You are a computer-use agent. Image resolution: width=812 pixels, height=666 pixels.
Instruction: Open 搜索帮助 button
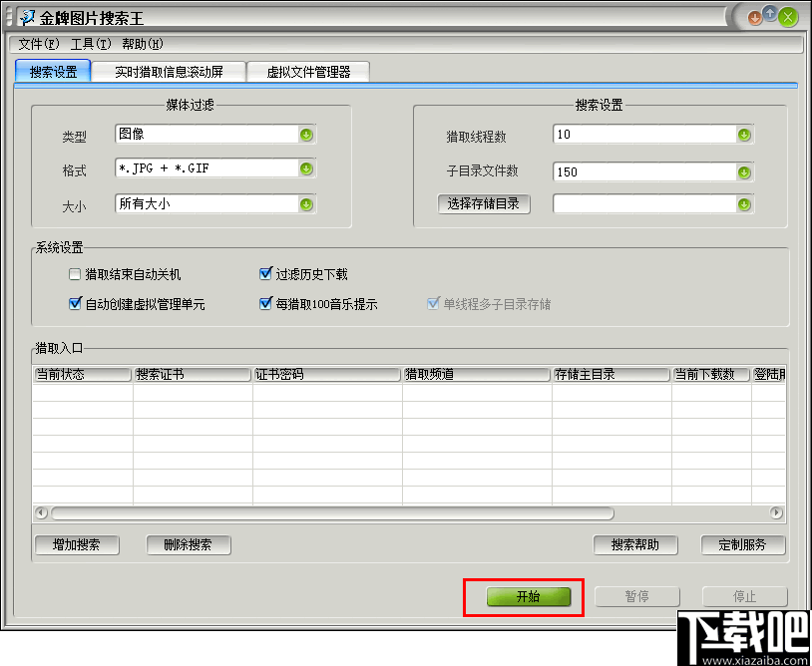point(635,545)
